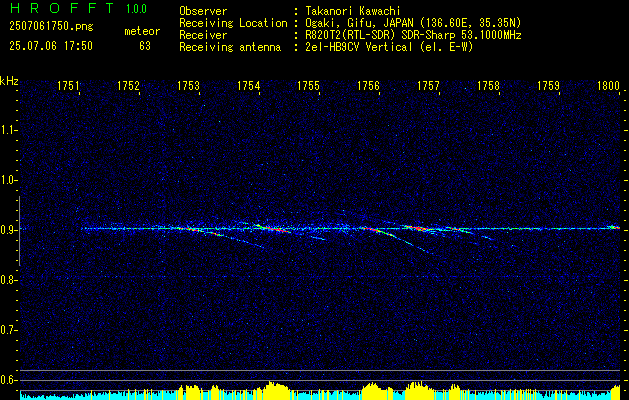Screen dimensions: 629x400
Task: Click the 1755 time marker
Action: coord(308,86)
